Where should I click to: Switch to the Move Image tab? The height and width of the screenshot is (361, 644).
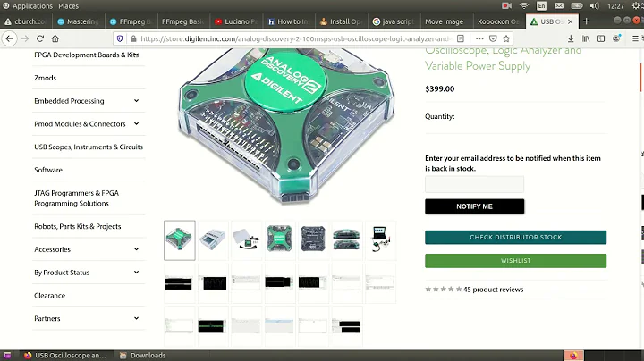(x=445, y=21)
